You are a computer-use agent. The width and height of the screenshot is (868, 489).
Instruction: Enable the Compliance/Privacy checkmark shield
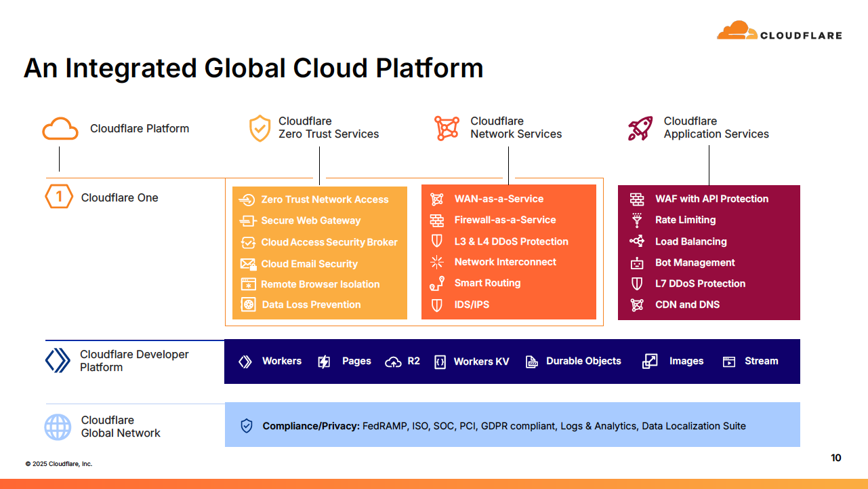(x=245, y=425)
